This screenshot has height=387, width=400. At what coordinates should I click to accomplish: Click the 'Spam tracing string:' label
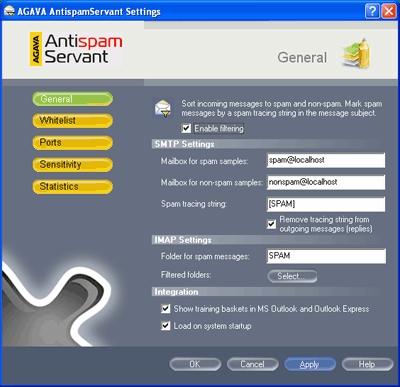point(194,204)
